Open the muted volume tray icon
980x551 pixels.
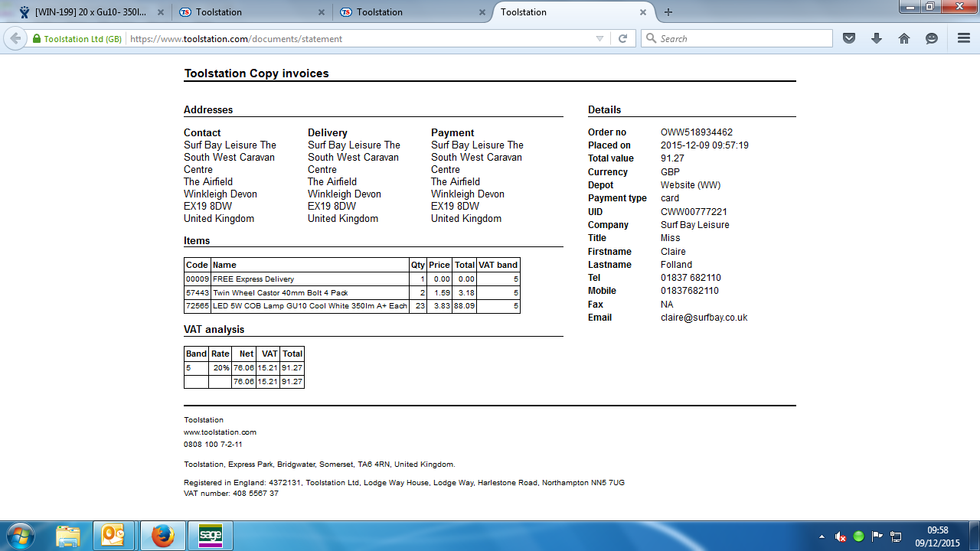pyautogui.click(x=840, y=536)
